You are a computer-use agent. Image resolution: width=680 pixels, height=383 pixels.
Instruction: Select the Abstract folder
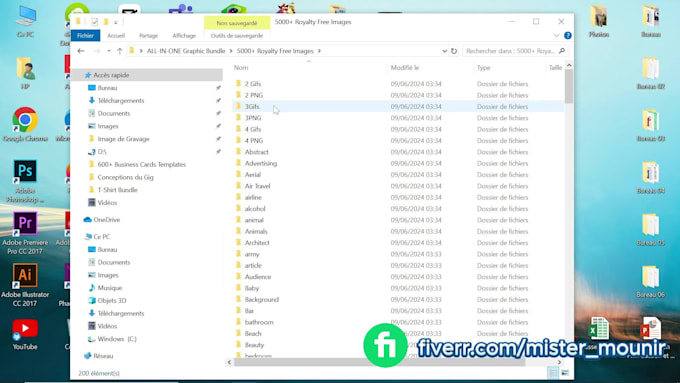256,152
